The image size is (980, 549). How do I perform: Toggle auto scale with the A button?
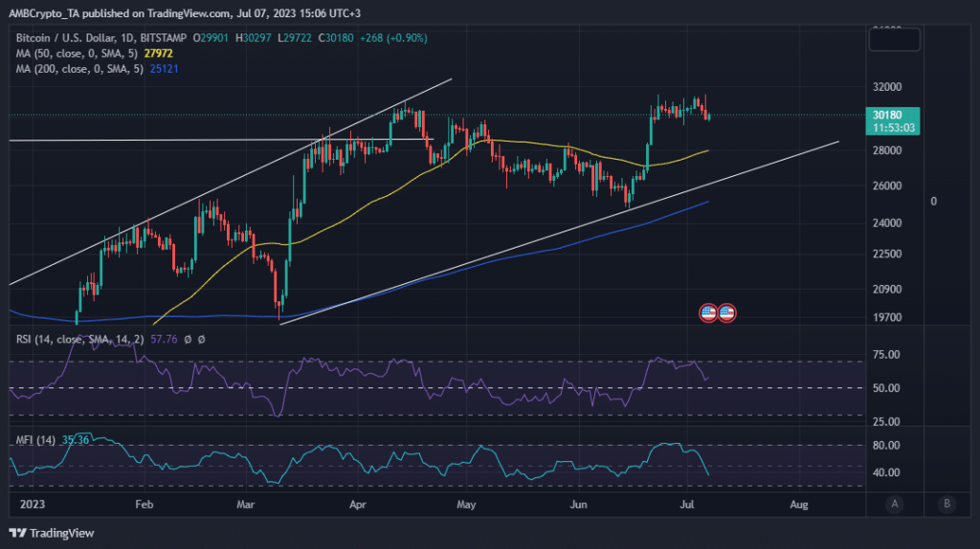click(895, 504)
